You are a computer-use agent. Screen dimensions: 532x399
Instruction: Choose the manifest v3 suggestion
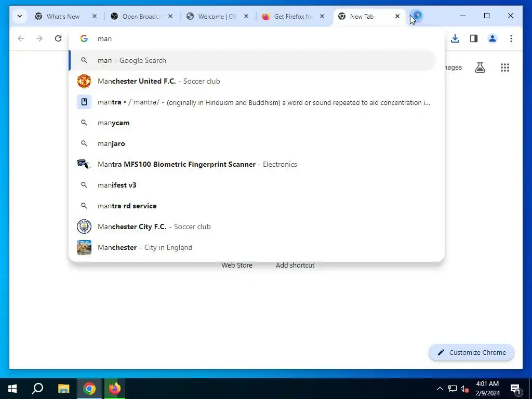coord(253,185)
